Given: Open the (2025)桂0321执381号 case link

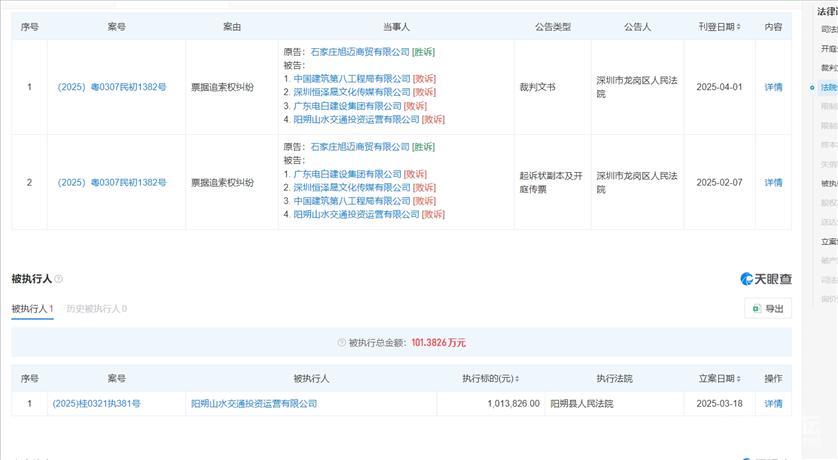Looking at the screenshot, I should coord(97,403).
